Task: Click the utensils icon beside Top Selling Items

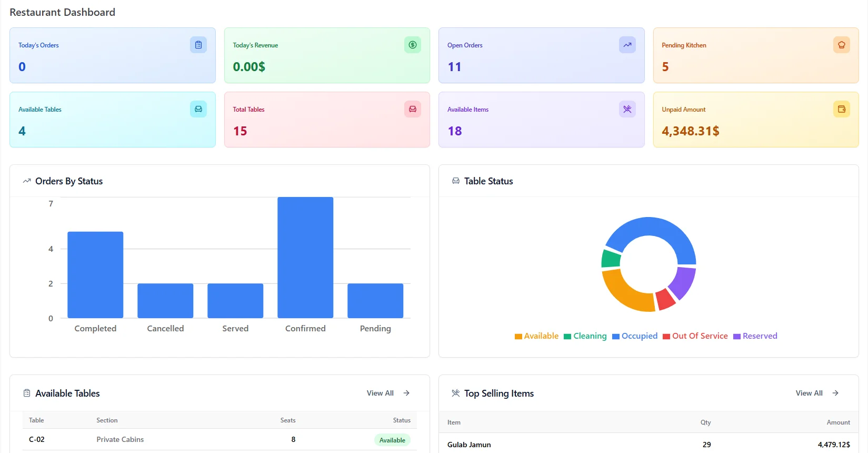Action: pos(456,393)
